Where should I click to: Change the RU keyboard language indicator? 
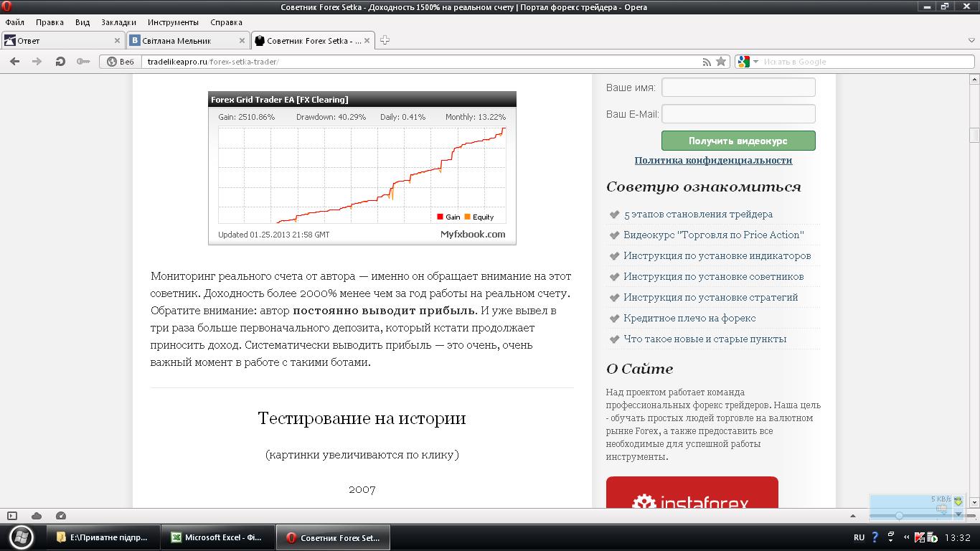(x=859, y=537)
